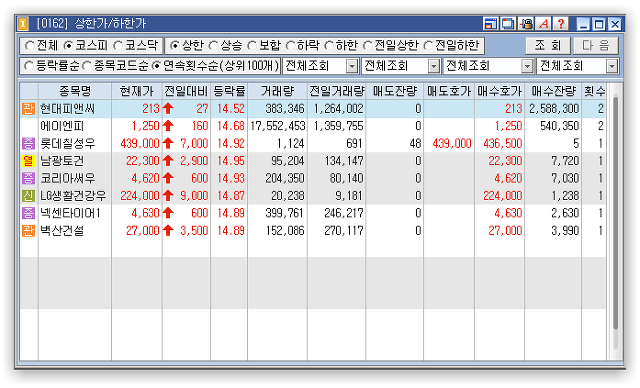Click the 증 badge beside 롯데칠성우
The height and width of the screenshot is (388, 640).
point(28,144)
